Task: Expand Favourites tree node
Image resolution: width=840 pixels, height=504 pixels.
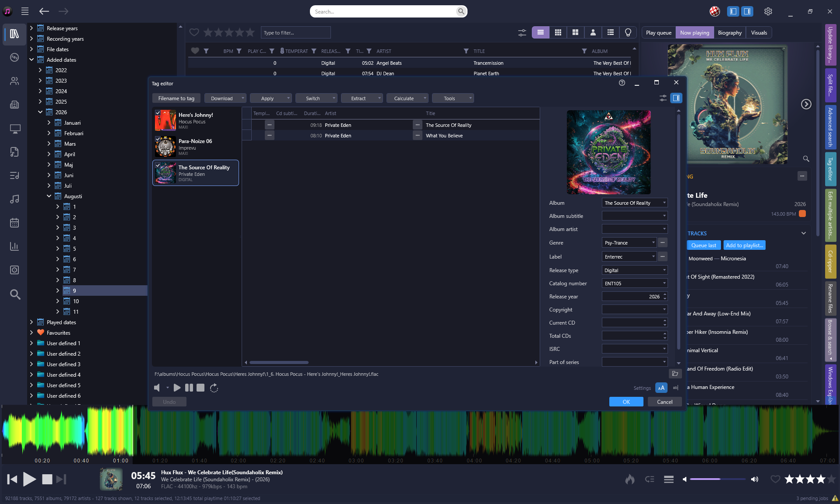Action: 32,332
